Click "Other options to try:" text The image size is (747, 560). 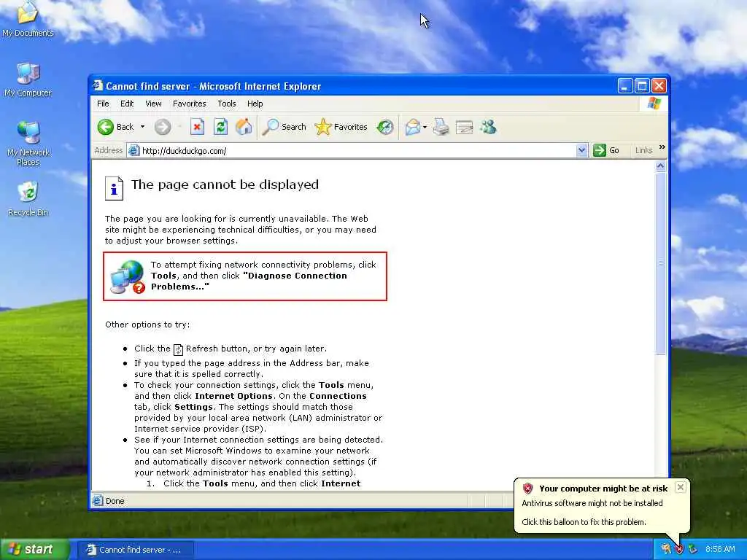(x=147, y=324)
